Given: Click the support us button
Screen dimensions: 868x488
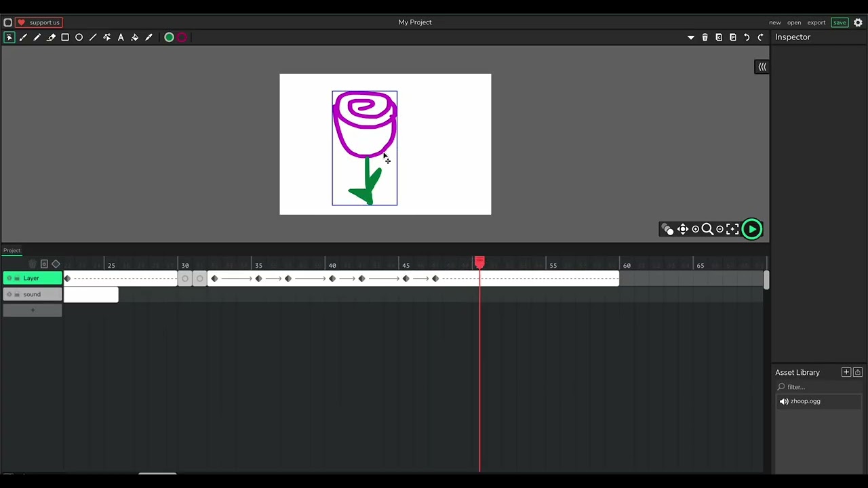Looking at the screenshot, I should (39, 22).
